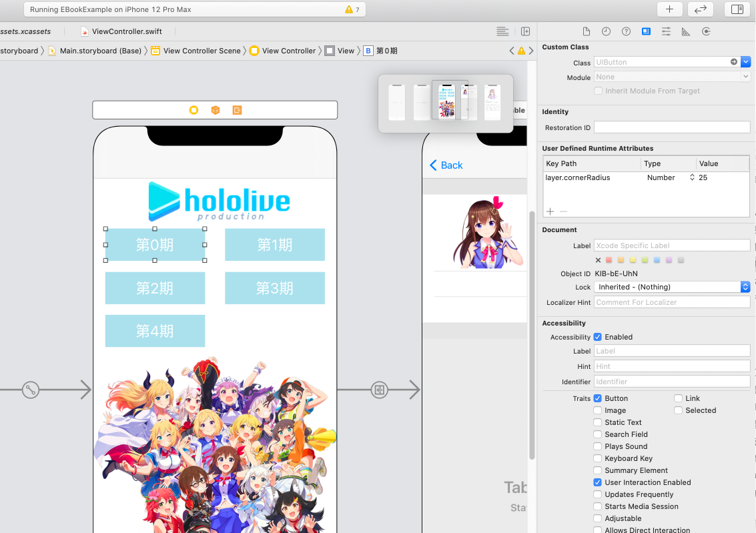
Task: Uncheck the Accessibility Enabled checkbox
Action: tap(598, 337)
